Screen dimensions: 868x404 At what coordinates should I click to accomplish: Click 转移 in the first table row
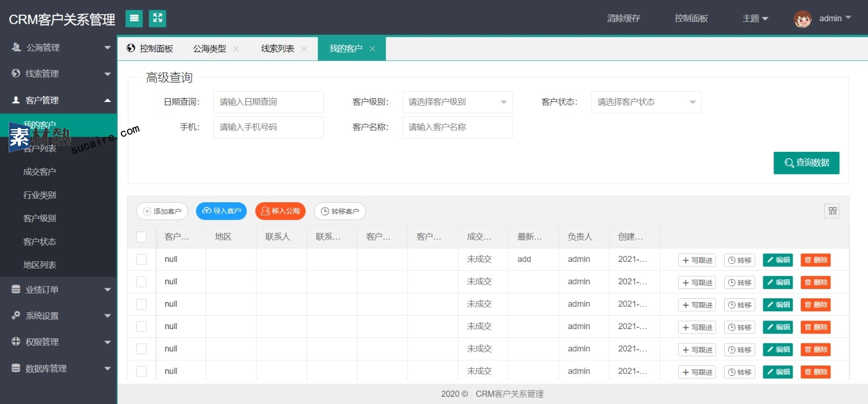click(739, 260)
